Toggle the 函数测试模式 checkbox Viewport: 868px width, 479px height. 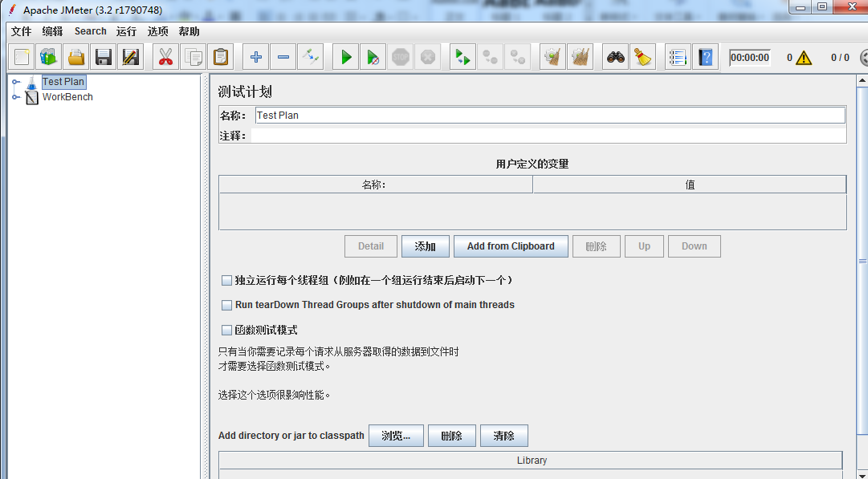coord(226,331)
